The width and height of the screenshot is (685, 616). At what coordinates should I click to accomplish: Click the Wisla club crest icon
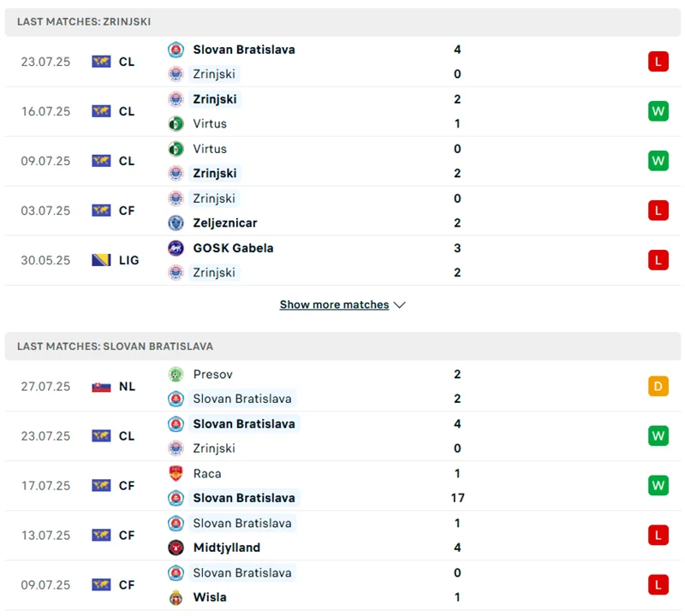coord(176,597)
